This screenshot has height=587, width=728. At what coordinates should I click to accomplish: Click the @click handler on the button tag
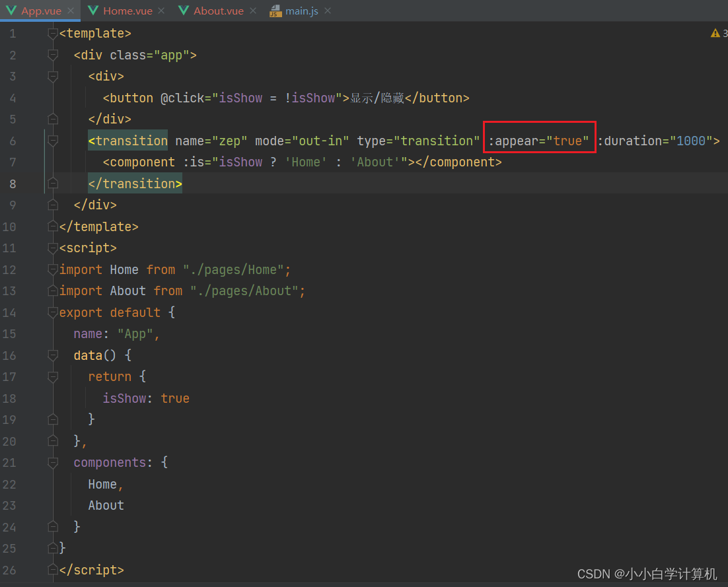point(251,98)
